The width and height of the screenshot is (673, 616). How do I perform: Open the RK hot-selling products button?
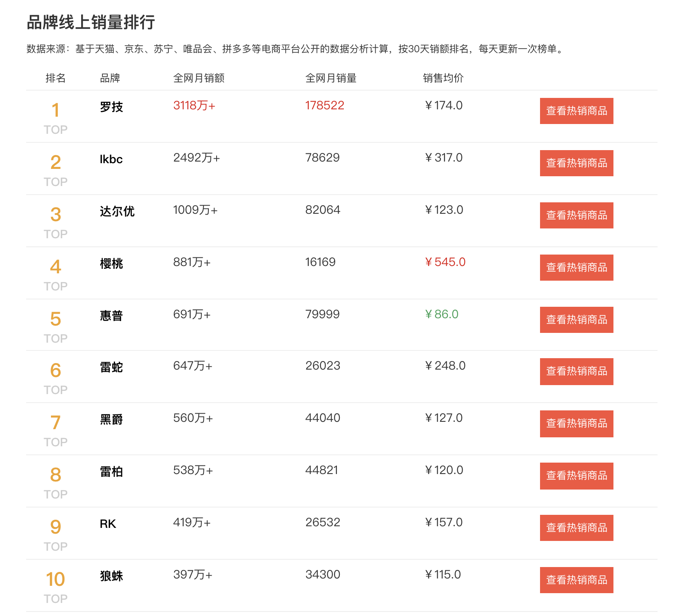point(576,528)
